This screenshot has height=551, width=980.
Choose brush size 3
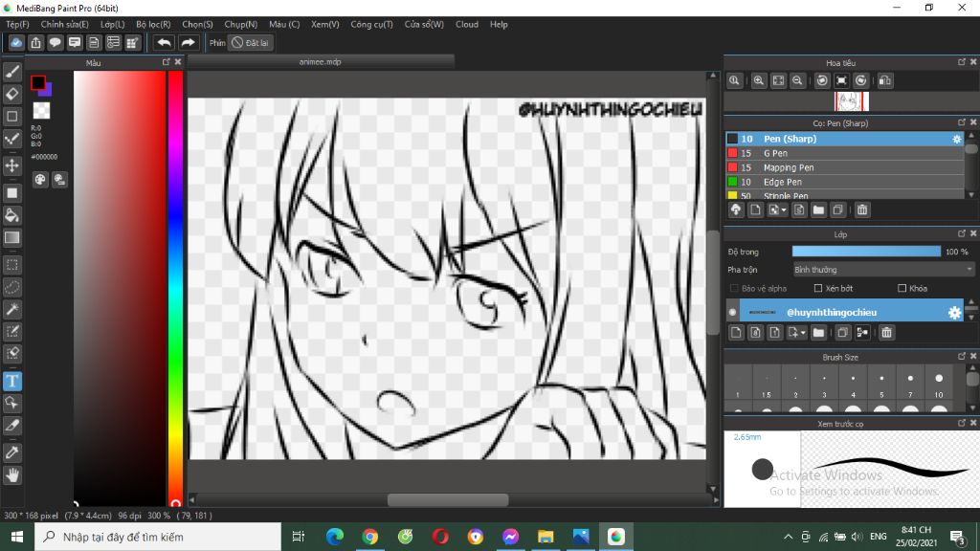tap(824, 383)
